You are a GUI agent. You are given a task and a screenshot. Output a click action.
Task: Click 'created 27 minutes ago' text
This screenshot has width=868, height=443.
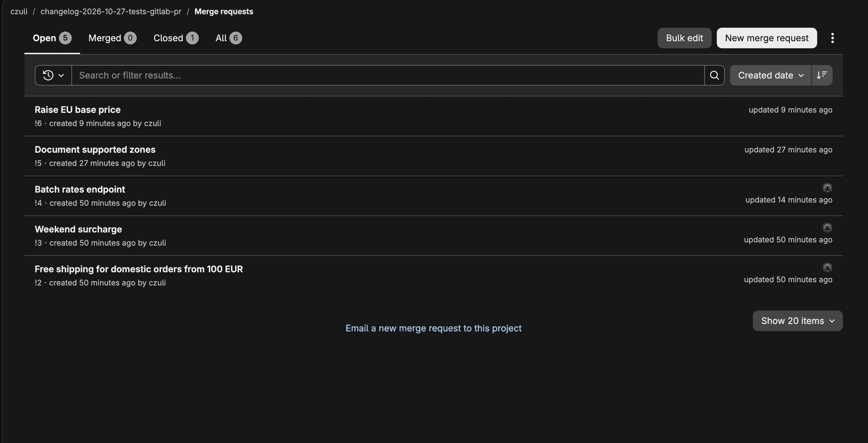[92, 163]
